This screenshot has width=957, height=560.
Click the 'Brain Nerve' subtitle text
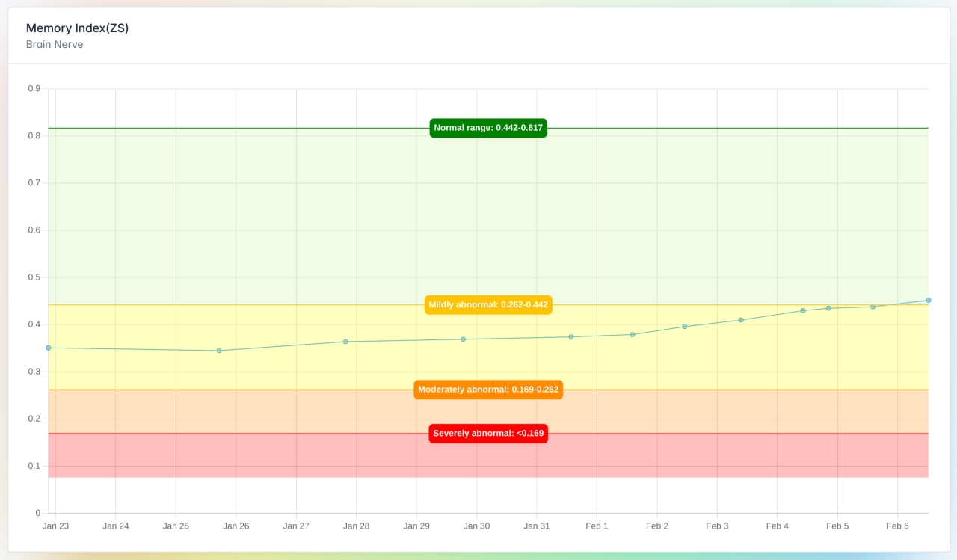[55, 45]
